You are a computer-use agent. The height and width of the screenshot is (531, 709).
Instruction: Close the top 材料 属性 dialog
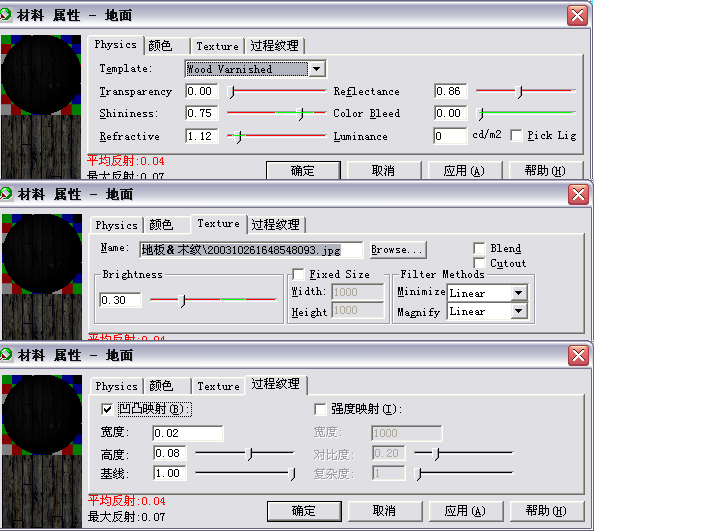pos(577,16)
